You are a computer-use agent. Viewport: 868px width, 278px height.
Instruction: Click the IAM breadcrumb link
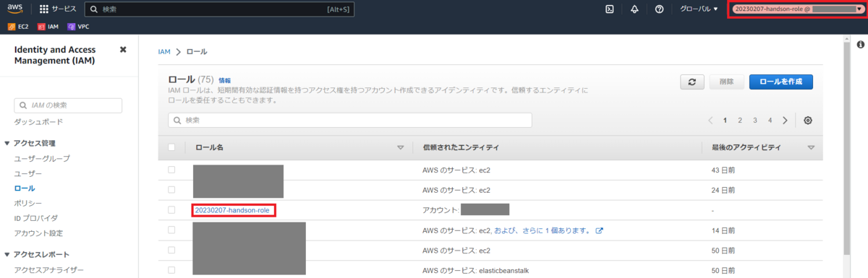pyautogui.click(x=164, y=52)
